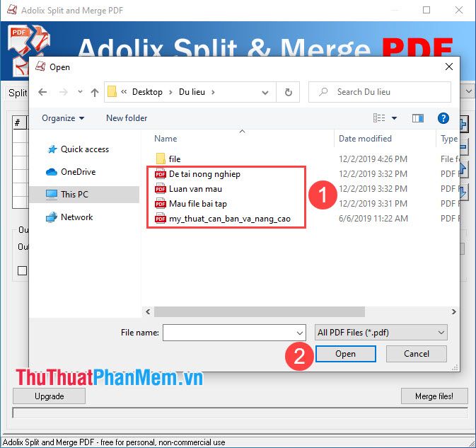This screenshot has height=448, width=476.
Task: Expand the address bar path dropdown
Action: 265,92
